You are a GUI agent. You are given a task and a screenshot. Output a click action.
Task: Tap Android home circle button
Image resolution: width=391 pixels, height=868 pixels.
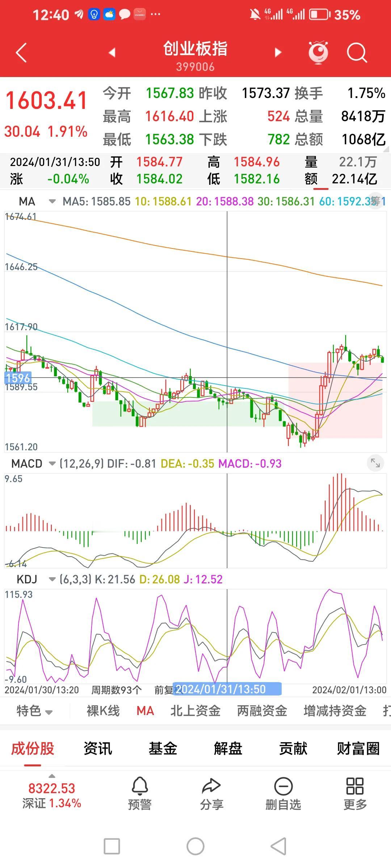[x=195, y=846]
